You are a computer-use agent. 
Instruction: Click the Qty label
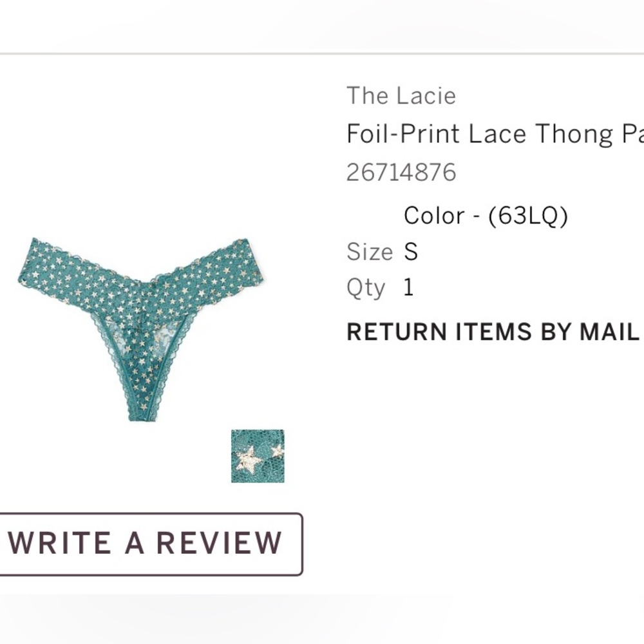point(366,289)
